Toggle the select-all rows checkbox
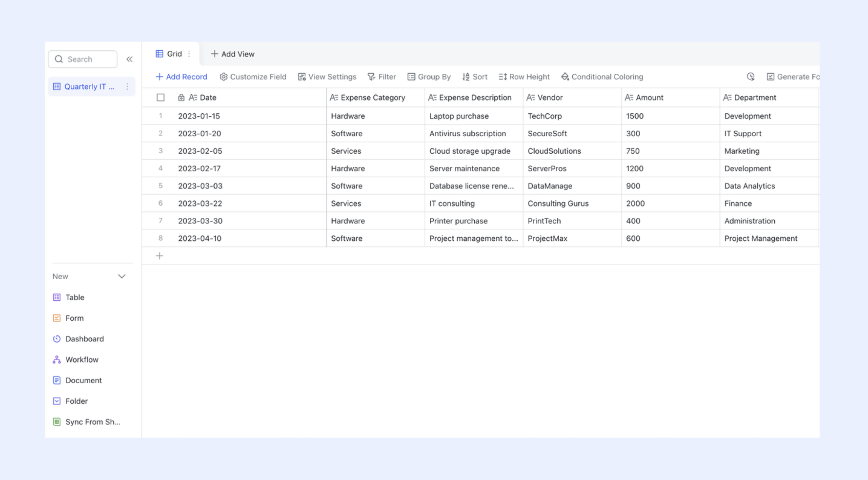The width and height of the screenshot is (868, 480). tap(161, 98)
